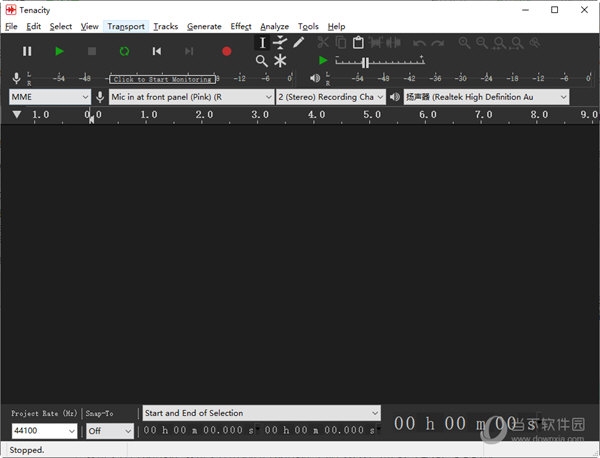Screen dimensions: 600x458
Task: Open the Realtek High Definition playback device dropdown
Action: (486, 97)
